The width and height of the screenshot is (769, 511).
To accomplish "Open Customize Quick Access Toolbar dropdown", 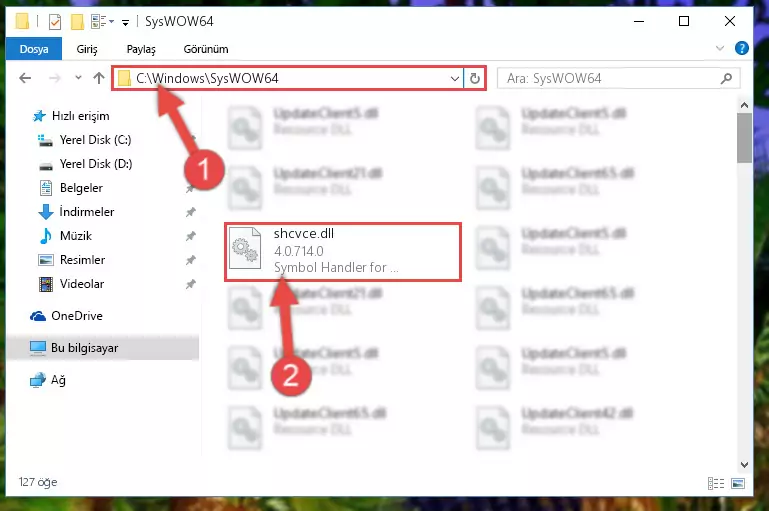I will pyautogui.click(x=126, y=23).
